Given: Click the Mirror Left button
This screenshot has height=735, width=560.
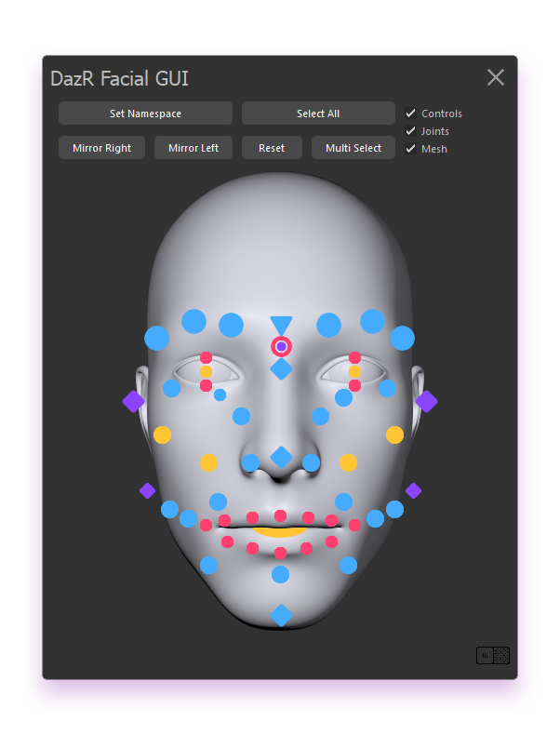Looking at the screenshot, I should (x=193, y=148).
